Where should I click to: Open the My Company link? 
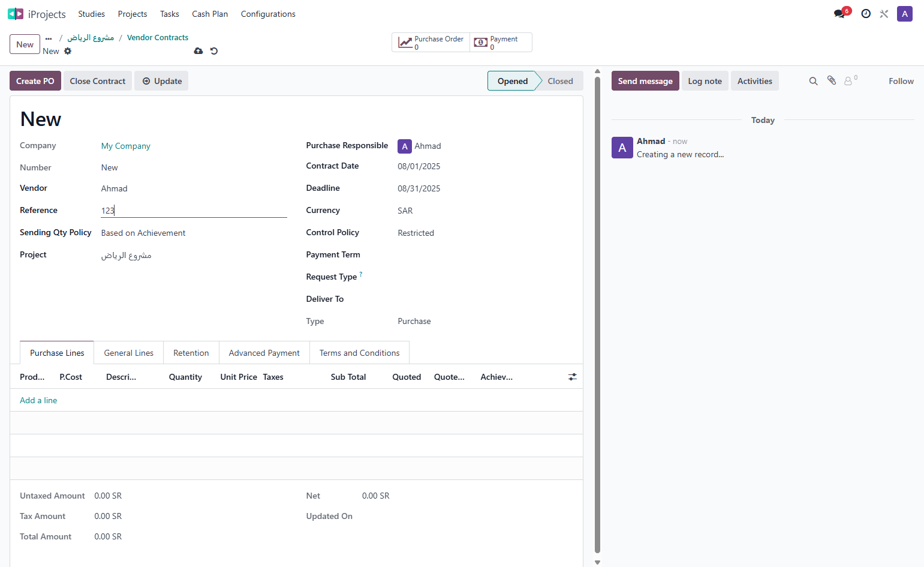coord(126,146)
